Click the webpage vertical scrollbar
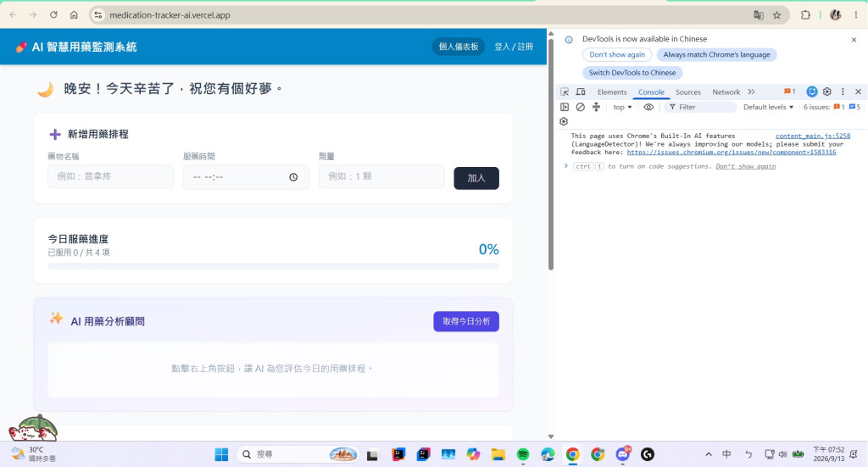 tap(551, 153)
